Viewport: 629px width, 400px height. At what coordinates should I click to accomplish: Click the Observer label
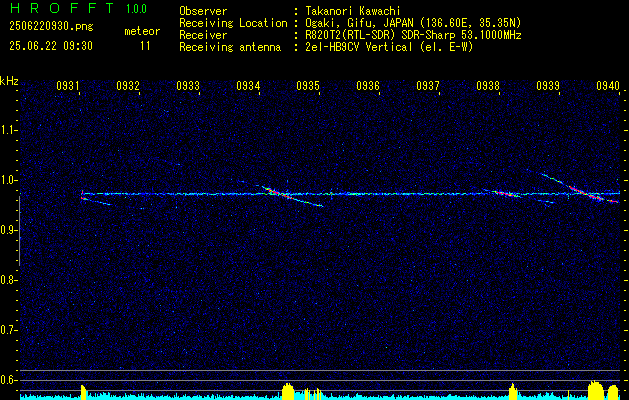(203, 11)
